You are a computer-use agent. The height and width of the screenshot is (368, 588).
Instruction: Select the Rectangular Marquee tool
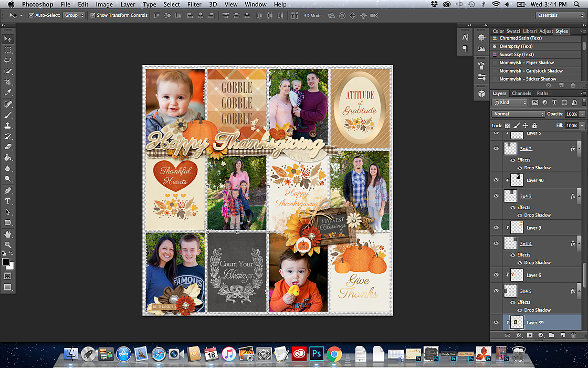tap(7, 49)
